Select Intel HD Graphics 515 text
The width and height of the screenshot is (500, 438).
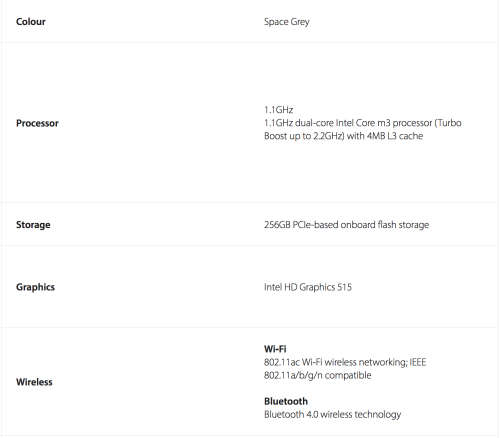[308, 287]
